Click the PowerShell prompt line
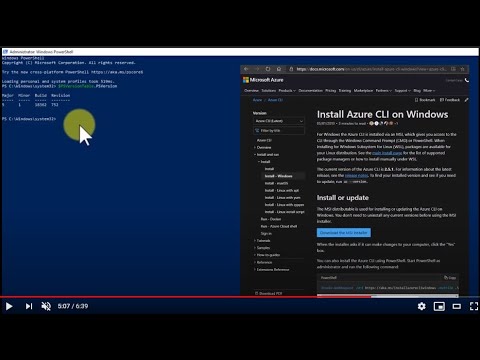480x360 pixels. [29, 119]
